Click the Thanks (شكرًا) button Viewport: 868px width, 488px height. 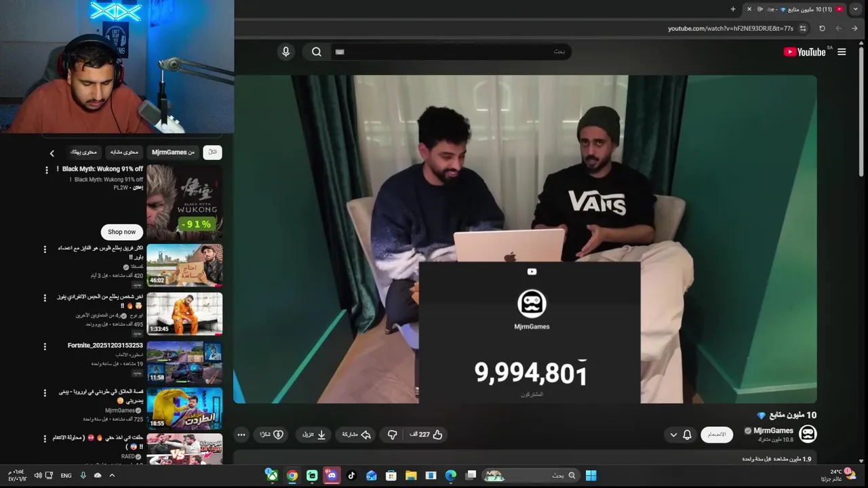click(x=272, y=434)
